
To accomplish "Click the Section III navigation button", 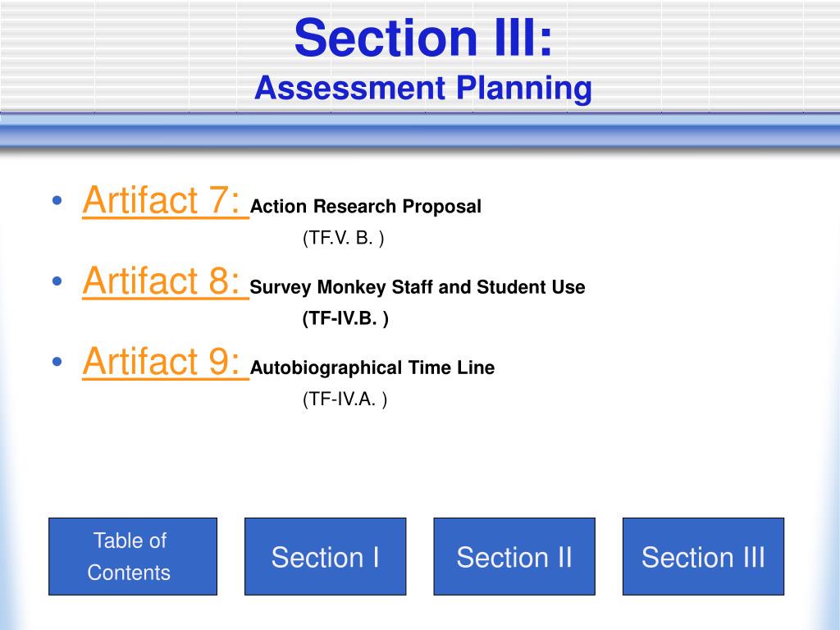I will pyautogui.click(x=703, y=556).
